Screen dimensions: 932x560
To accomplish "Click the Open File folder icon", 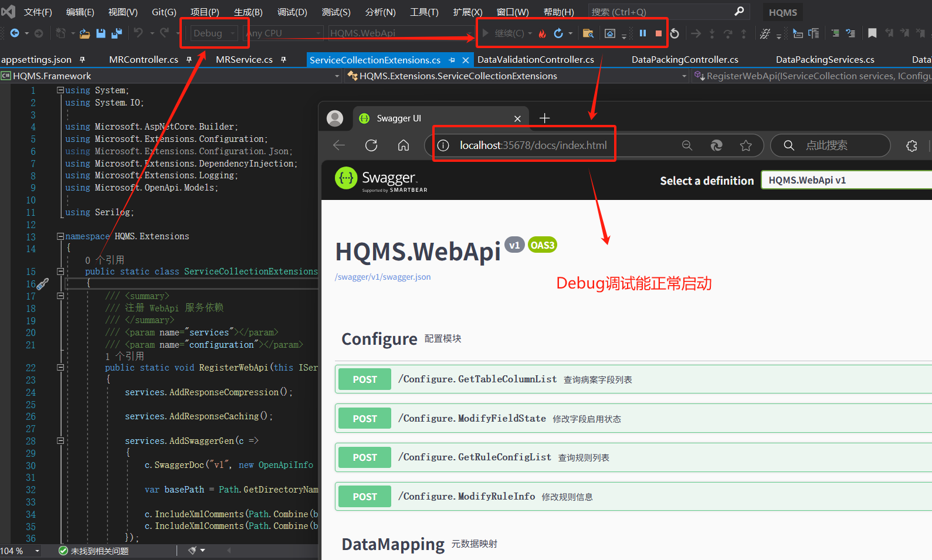I will (84, 33).
